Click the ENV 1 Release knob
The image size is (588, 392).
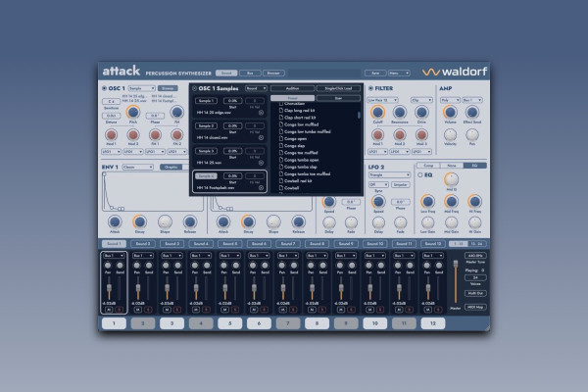click(x=190, y=221)
